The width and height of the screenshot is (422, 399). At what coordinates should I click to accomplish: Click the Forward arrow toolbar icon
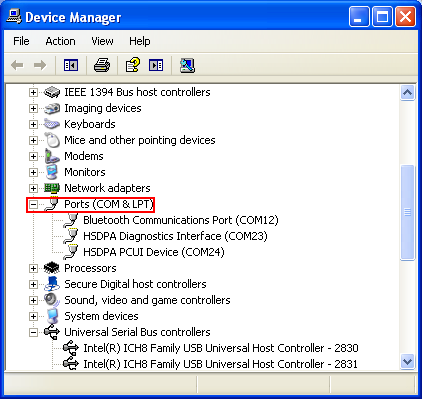[40, 65]
